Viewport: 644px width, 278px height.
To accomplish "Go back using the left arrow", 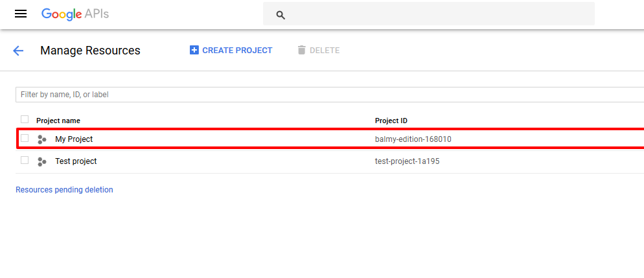I will click(x=18, y=51).
